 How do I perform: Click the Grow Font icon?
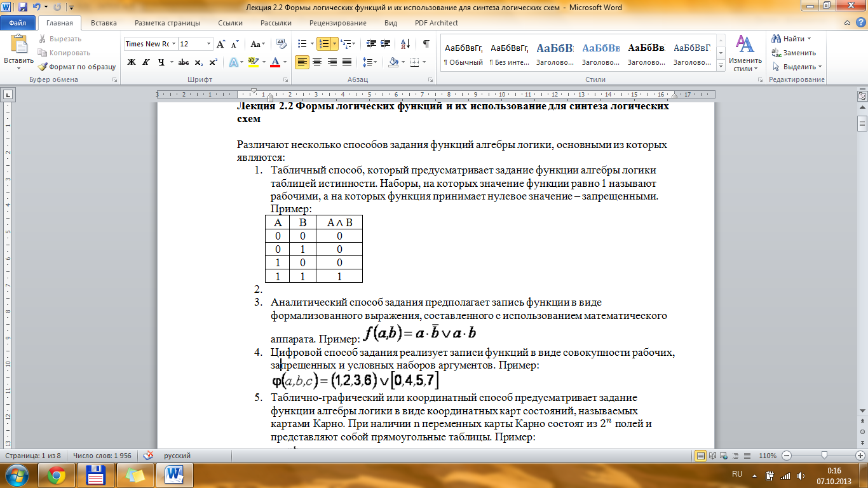[221, 44]
